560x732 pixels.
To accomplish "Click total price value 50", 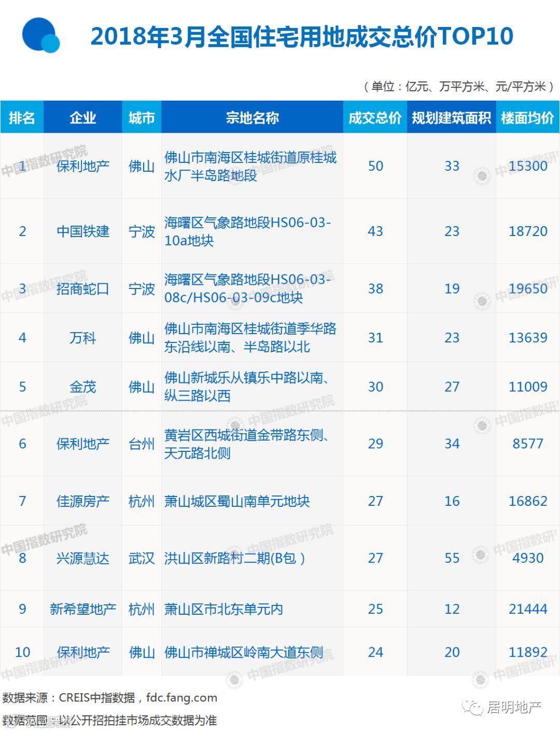I will (x=375, y=166).
